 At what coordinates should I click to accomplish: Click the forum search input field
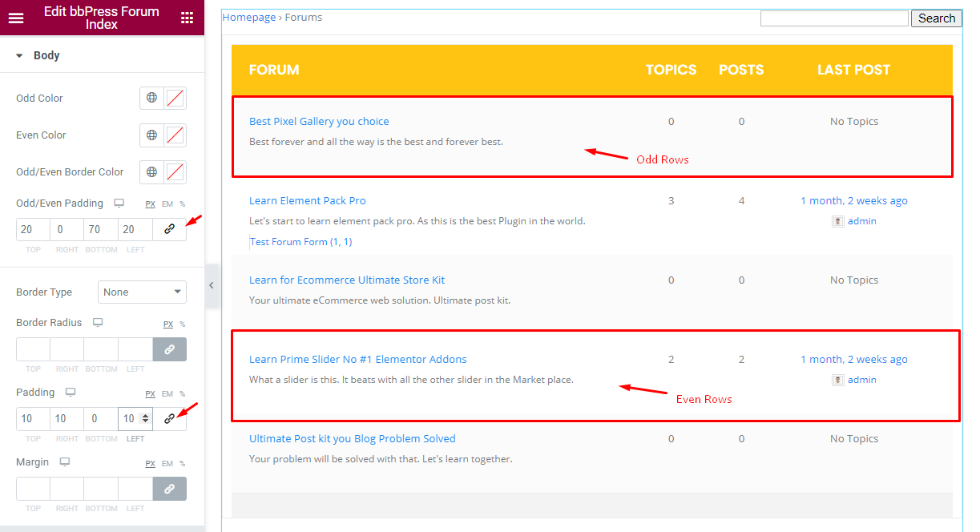tap(834, 18)
